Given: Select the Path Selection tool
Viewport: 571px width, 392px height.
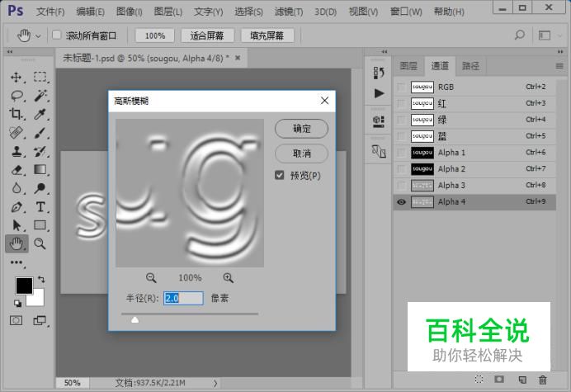Looking at the screenshot, I should click(17, 225).
